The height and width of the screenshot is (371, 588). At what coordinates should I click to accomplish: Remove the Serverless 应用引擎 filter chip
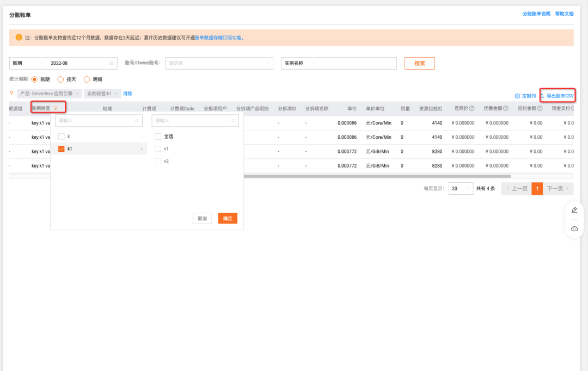[77, 94]
